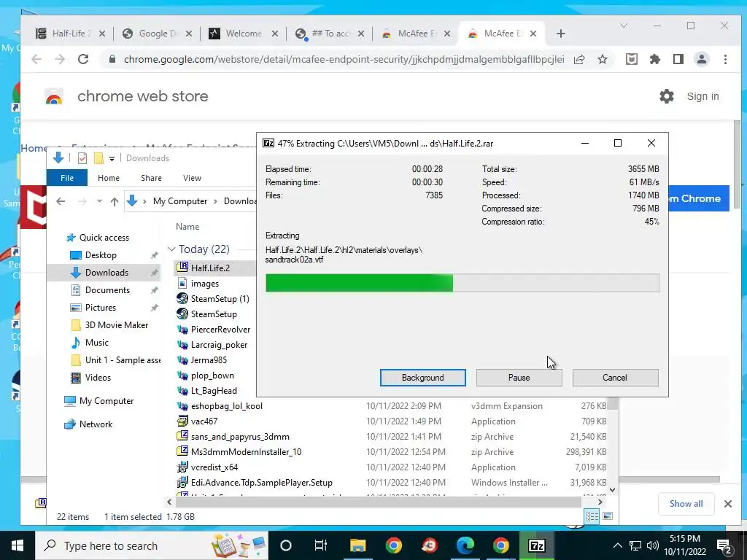Close the Chrome downloads bar
747x560 pixels.
click(728, 503)
